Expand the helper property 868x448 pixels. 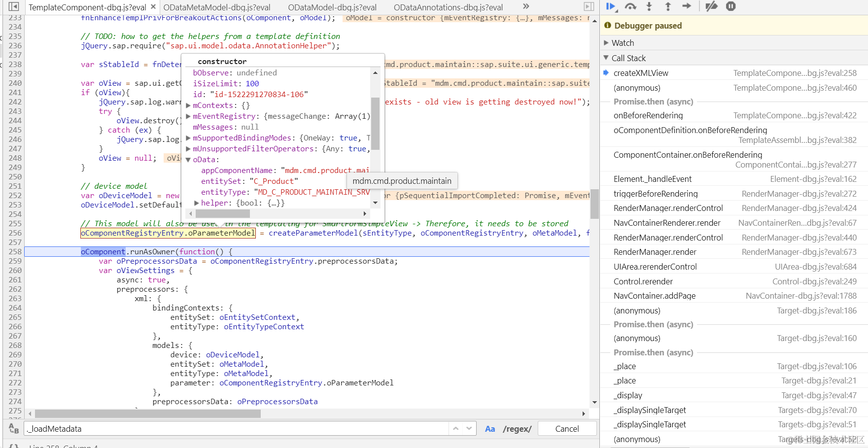[x=197, y=203]
